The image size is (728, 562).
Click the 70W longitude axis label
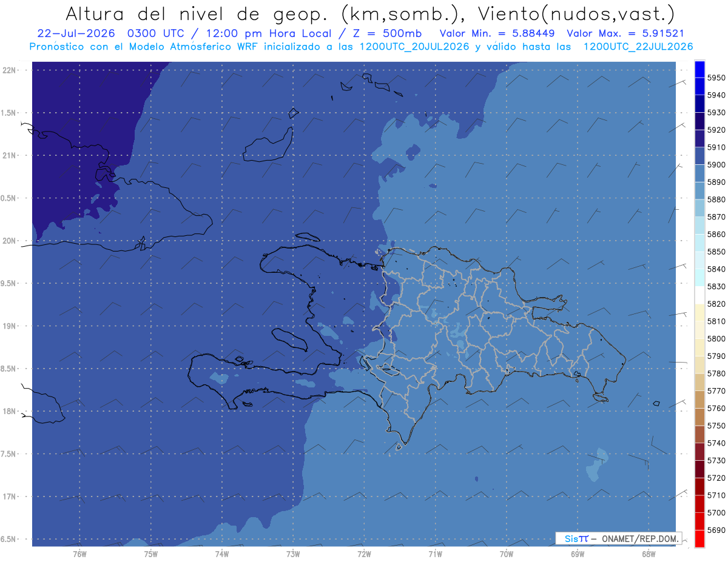click(x=506, y=554)
